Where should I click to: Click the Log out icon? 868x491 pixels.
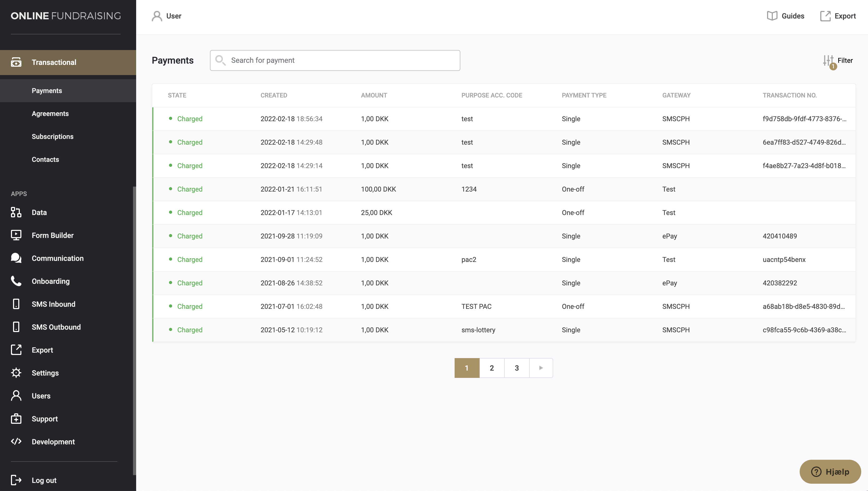[x=16, y=480]
